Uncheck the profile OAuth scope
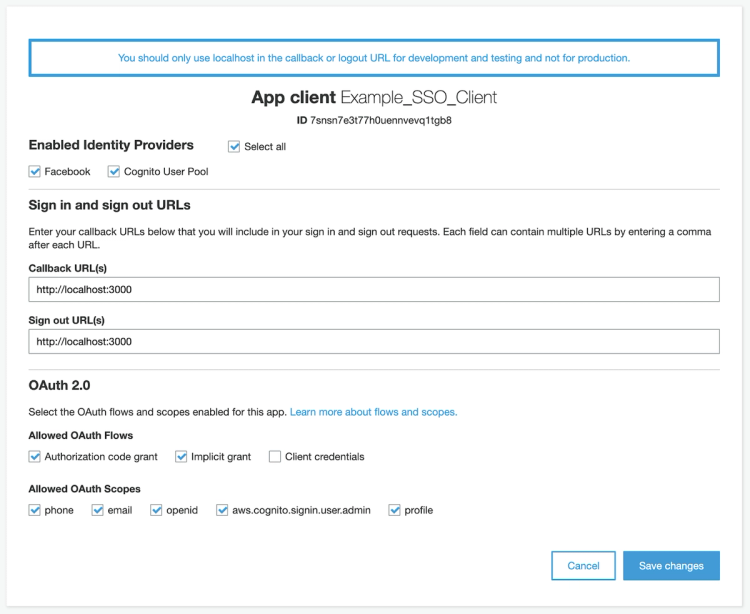Viewport: 750px width, 614px height. click(394, 510)
